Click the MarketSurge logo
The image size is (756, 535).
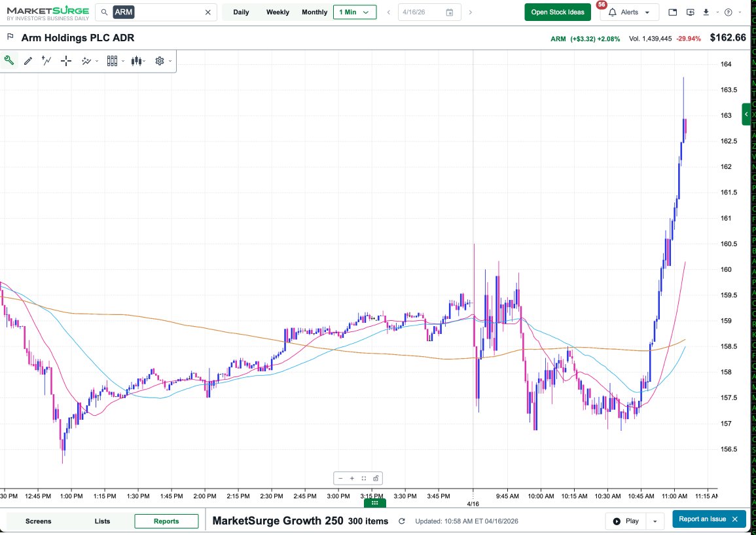(48, 13)
